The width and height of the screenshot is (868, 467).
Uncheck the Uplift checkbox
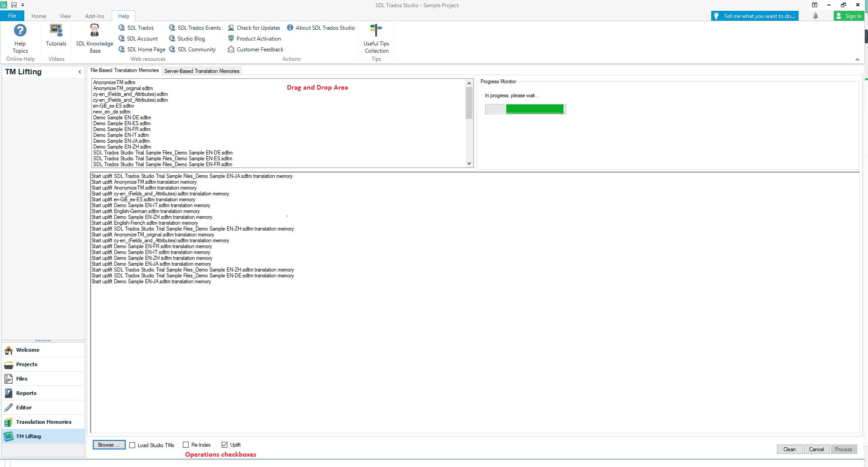(224, 445)
